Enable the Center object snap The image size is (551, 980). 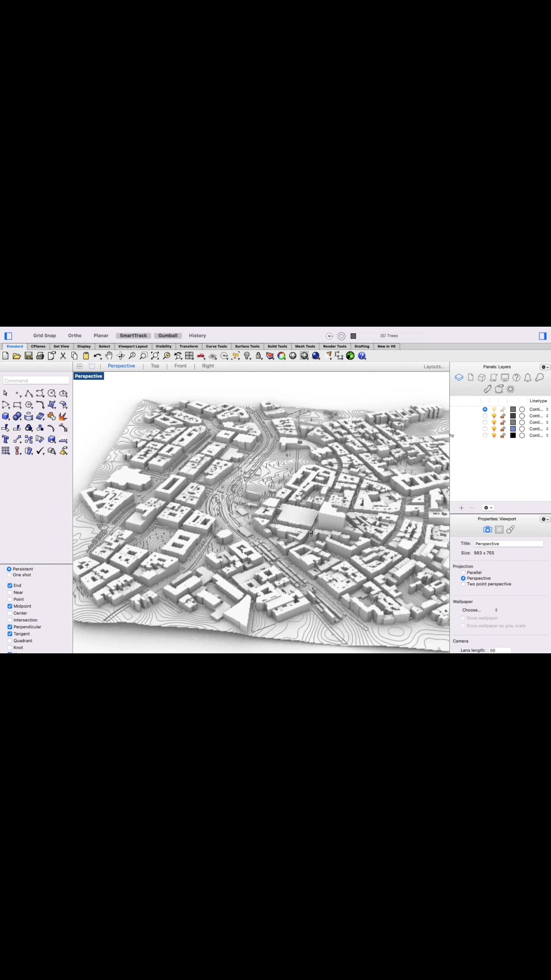click(x=10, y=613)
